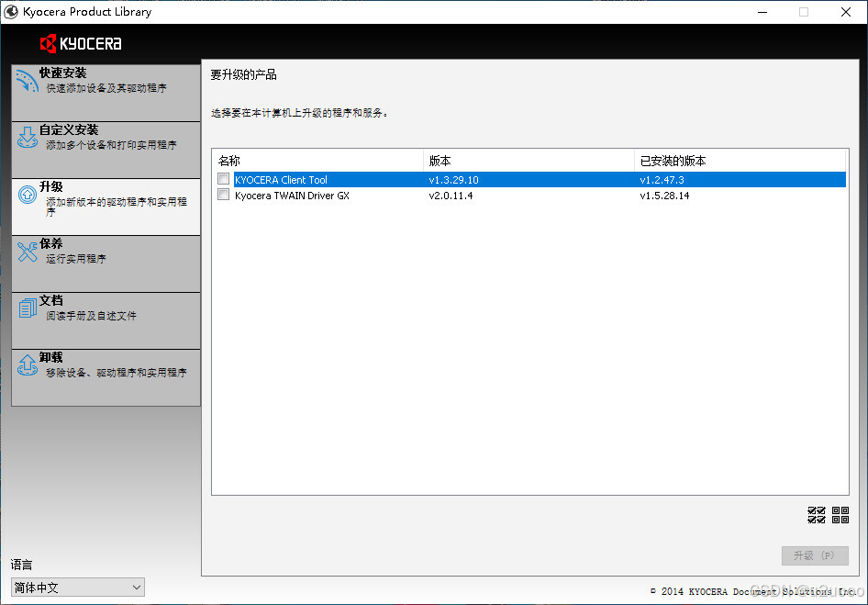Click the Quick Install (快速安装) icon
This screenshot has height=605, width=868.
pos(28,81)
